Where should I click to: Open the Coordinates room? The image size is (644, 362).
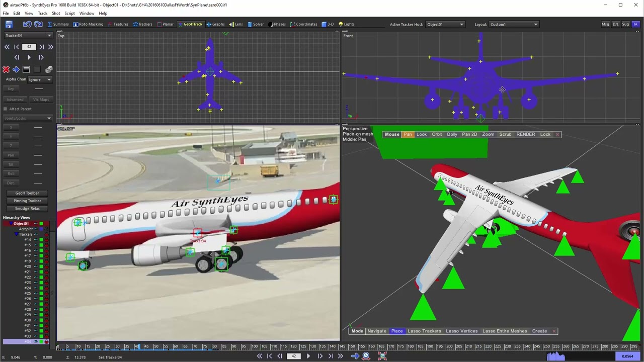[x=303, y=24]
